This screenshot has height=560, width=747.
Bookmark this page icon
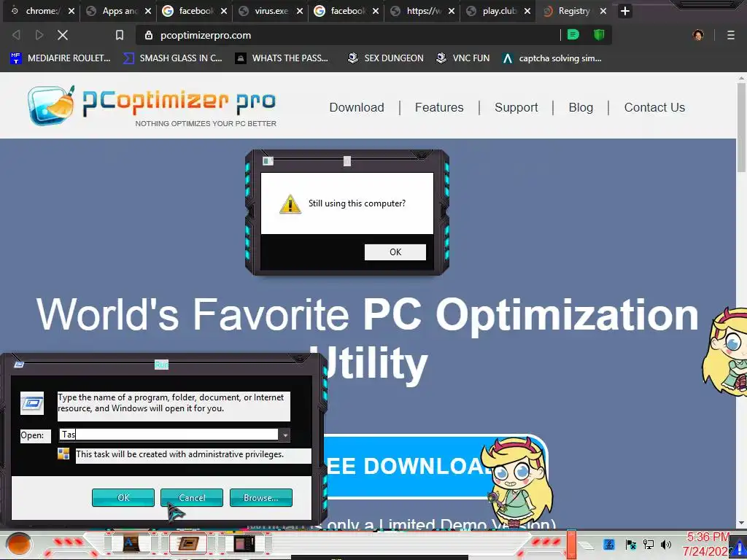(120, 35)
